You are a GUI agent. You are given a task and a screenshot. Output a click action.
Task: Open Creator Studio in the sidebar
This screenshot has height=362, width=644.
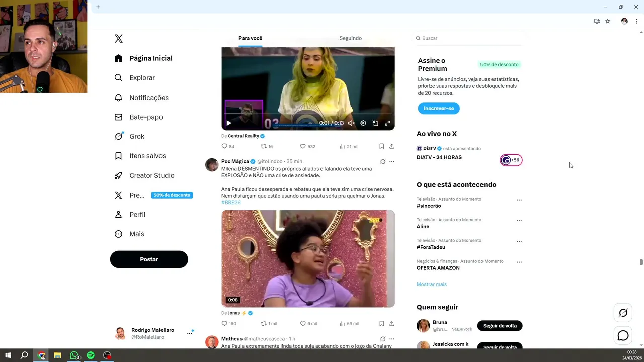[144, 175]
